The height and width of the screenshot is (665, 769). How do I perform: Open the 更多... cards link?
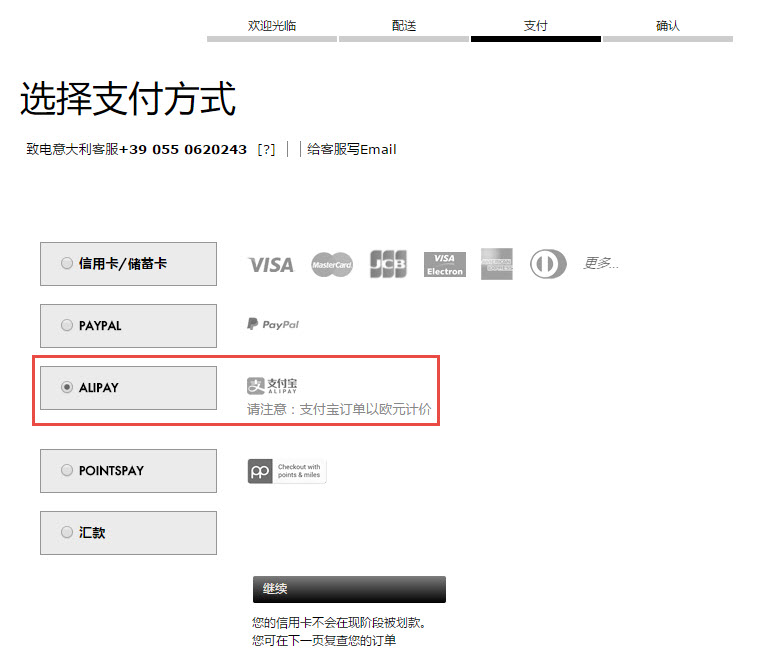pos(600,264)
